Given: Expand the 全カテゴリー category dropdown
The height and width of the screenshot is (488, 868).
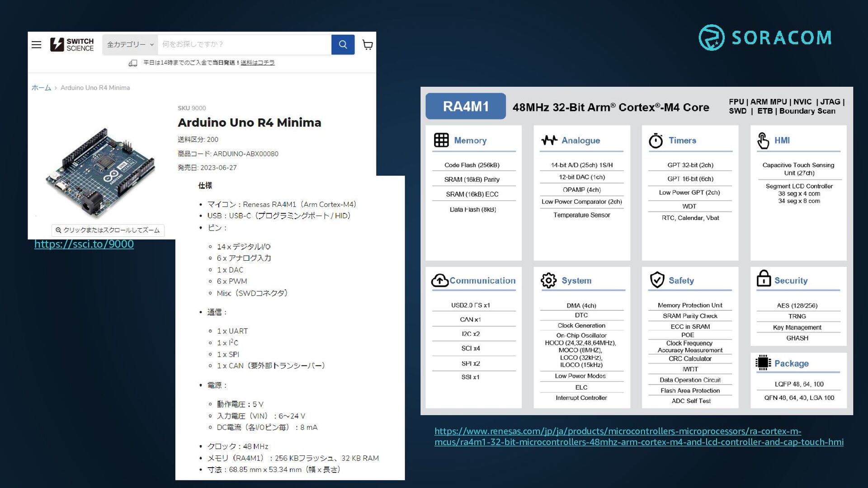Looking at the screenshot, I should click(130, 44).
